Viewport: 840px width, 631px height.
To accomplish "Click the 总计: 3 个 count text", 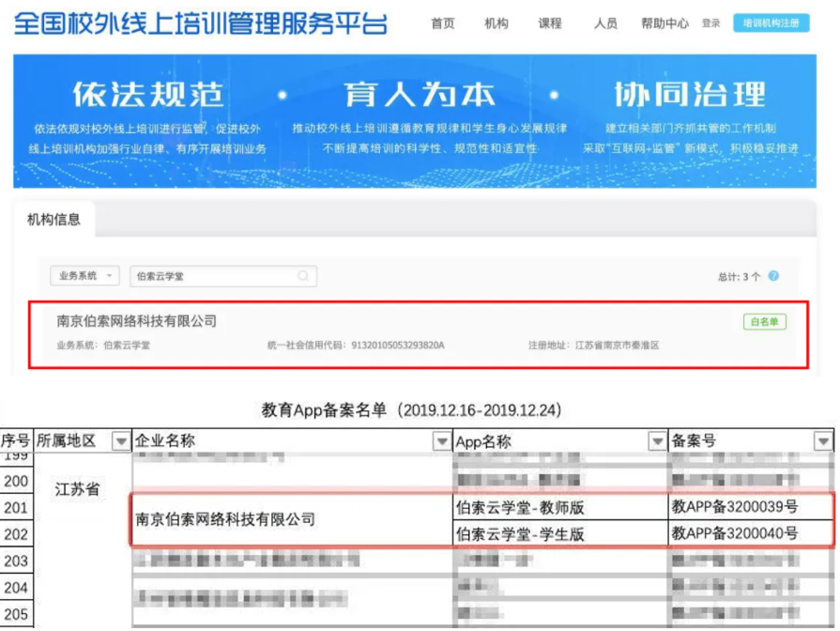I will 739,277.
